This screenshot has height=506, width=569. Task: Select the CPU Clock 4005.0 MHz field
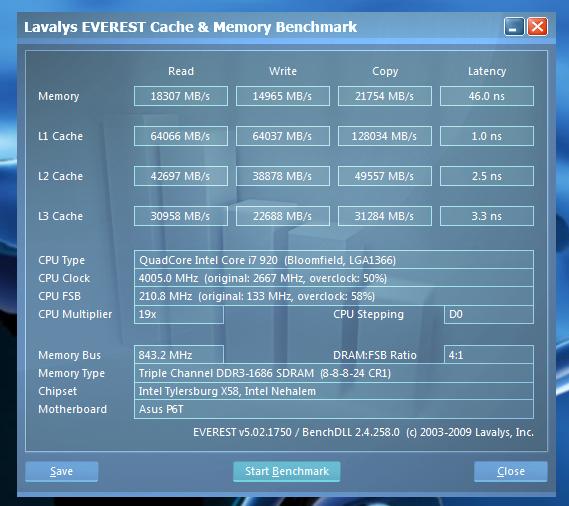(x=334, y=278)
